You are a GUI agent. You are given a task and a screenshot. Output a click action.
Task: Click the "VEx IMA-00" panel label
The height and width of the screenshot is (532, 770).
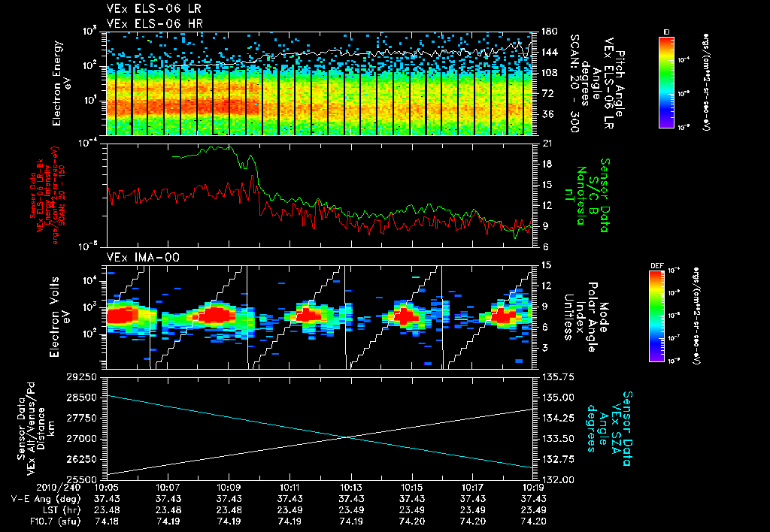pos(143,257)
